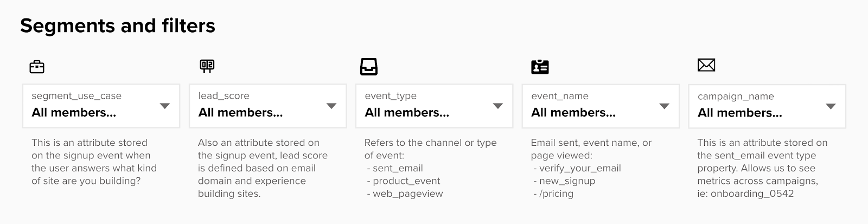Expand the lead_score dropdown arrow
The height and width of the screenshot is (224, 868).
[x=331, y=106]
